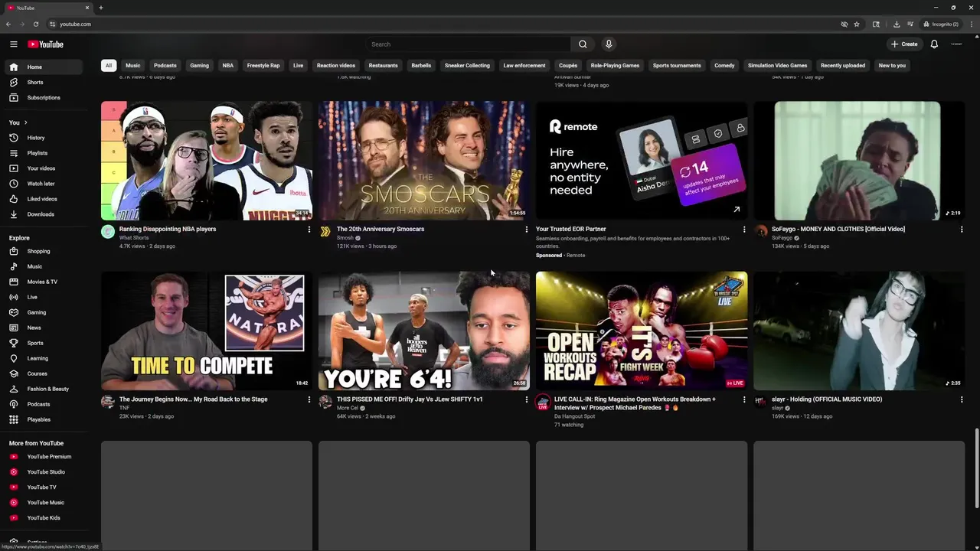Open options menu for SoFaygo MONEY AND CLOTHES

point(962,230)
